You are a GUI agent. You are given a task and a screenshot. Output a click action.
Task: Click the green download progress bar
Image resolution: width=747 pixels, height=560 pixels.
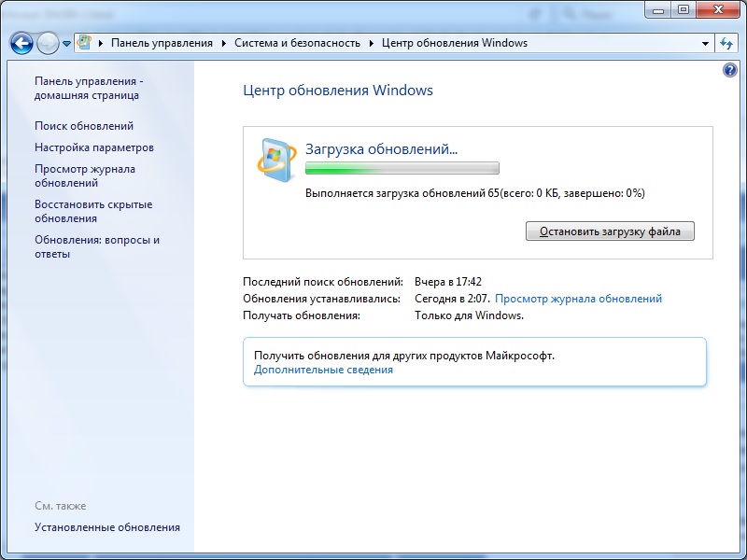click(x=402, y=168)
